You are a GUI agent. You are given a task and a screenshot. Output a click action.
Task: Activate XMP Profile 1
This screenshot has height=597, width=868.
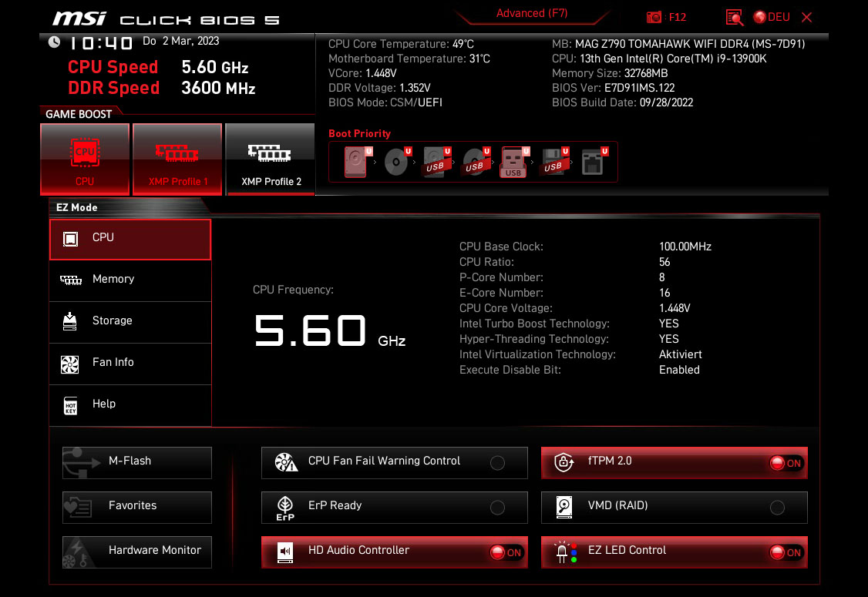pos(177,159)
